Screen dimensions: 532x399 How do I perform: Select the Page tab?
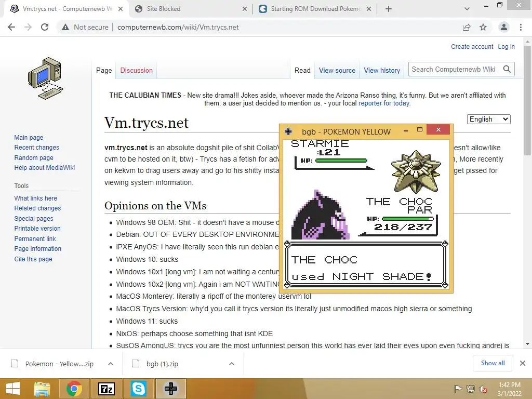coord(104,70)
